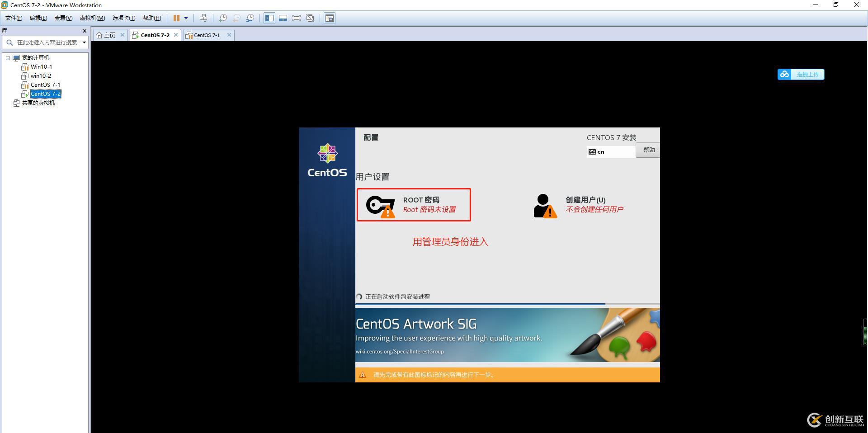Revert the virtual machine to its snapshot
This screenshot has width=868, height=433.
tap(236, 18)
